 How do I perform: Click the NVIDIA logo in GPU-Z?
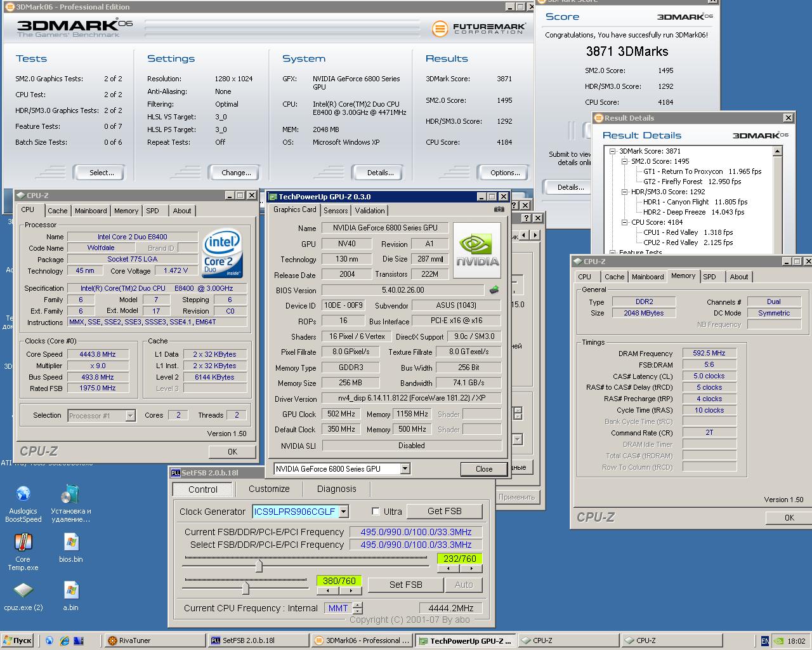(478, 250)
